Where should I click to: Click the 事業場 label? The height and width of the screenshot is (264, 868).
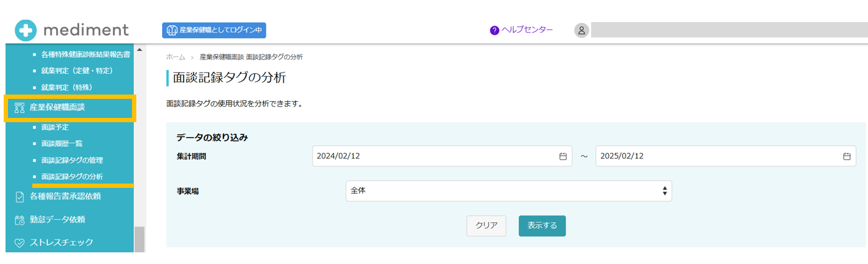point(188,191)
